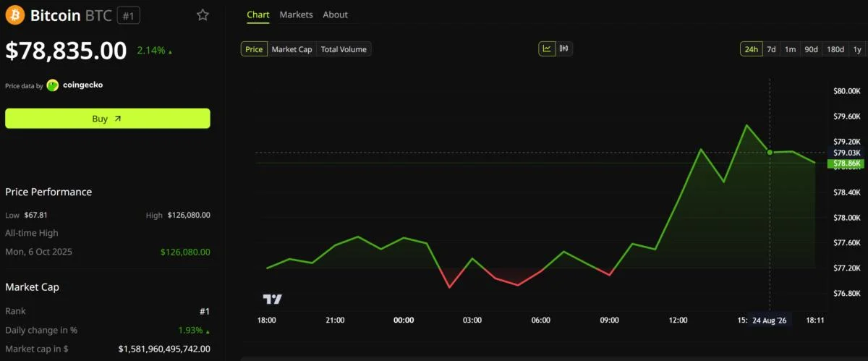Image resolution: width=868 pixels, height=361 pixels.
Task: Click the Price Performance heading
Action: click(48, 192)
